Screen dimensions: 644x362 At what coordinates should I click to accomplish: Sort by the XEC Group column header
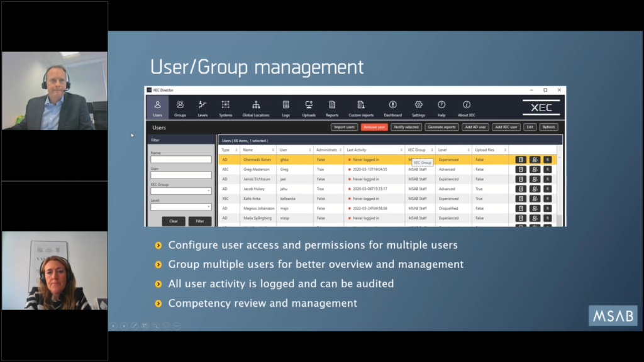[x=420, y=150]
